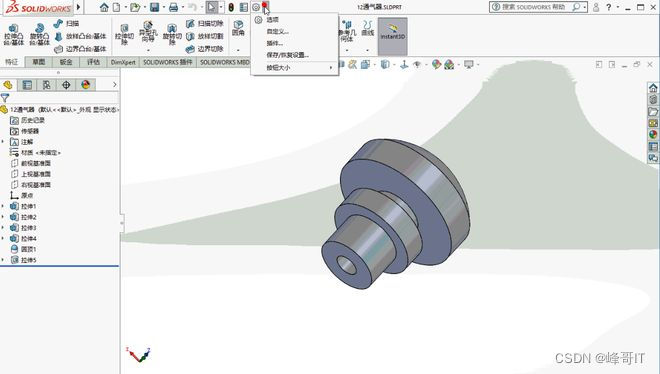The height and width of the screenshot is (374, 660).
Task: Print the document using the printer icon
Action: pos(173,7)
